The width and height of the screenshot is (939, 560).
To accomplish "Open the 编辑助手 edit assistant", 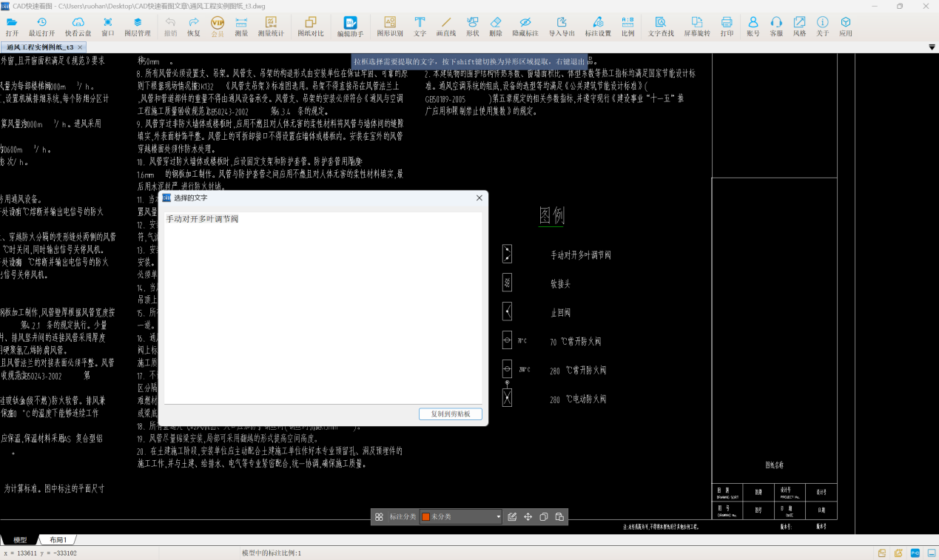I will [x=350, y=27].
